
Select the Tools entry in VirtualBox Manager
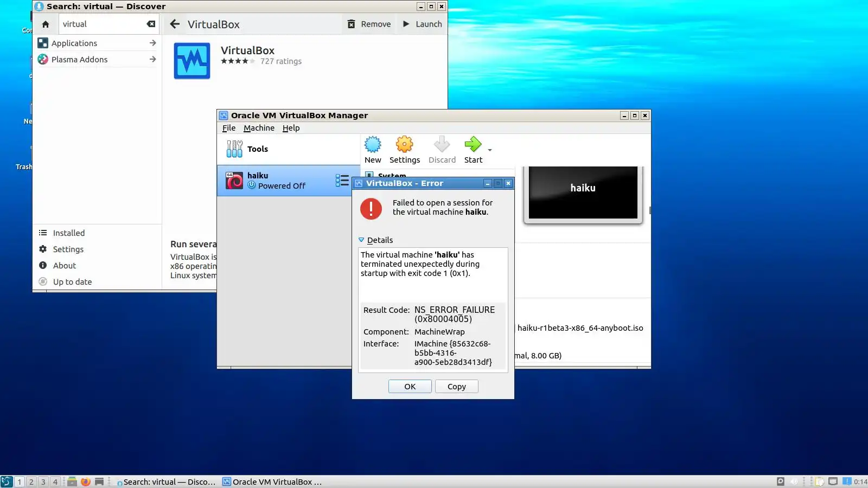289,149
